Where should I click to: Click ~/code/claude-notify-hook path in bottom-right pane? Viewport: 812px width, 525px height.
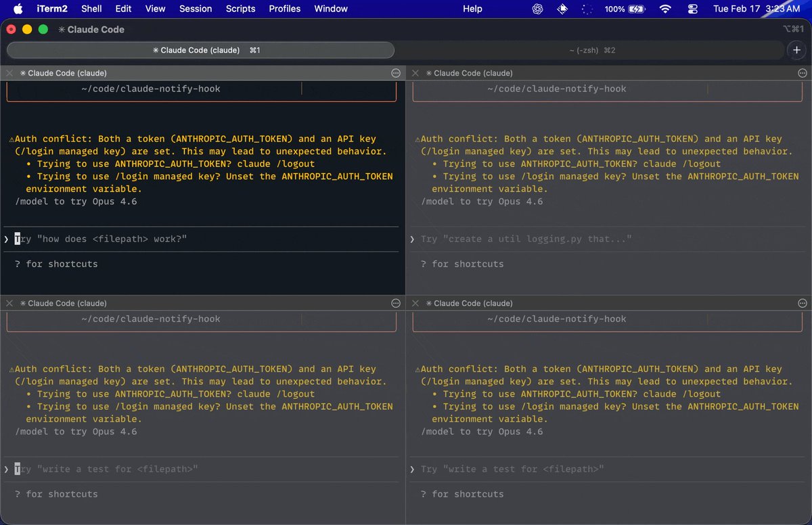[556, 319]
